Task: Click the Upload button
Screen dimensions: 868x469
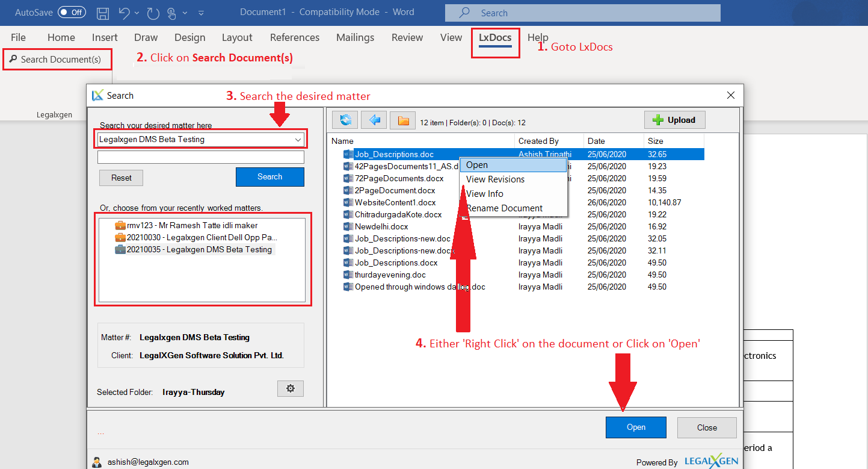Action: (x=674, y=120)
